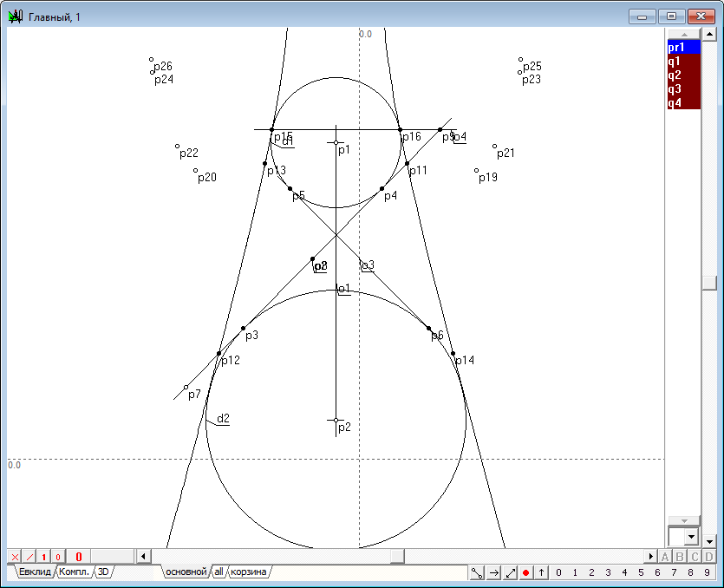Click the application icon in title bar
Viewport: 724px width, 588px height.
point(16,16)
